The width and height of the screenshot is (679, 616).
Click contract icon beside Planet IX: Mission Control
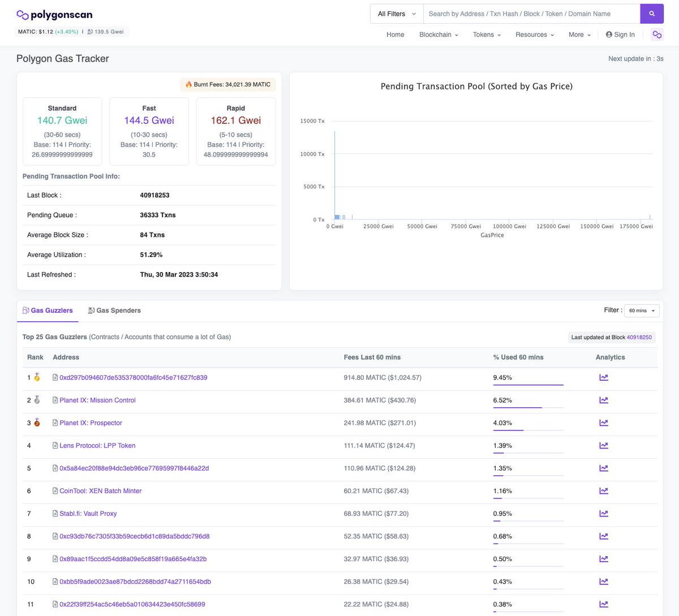pyautogui.click(x=55, y=400)
